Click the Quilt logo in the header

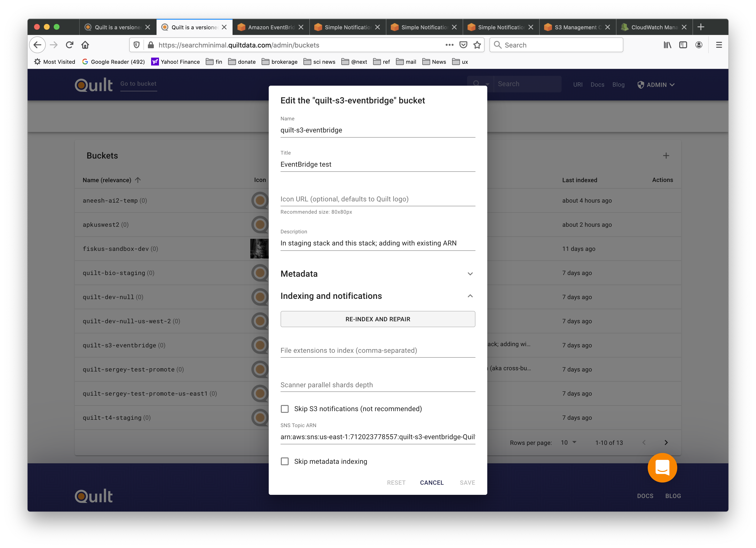[94, 85]
